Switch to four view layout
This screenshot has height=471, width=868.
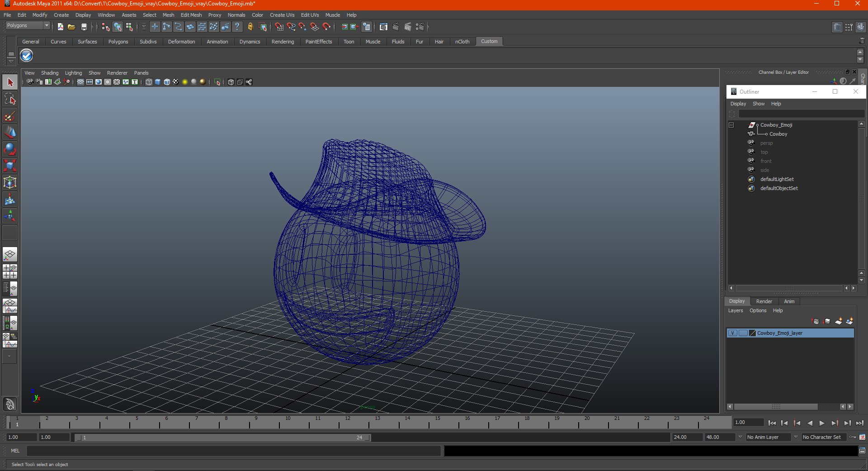10,271
